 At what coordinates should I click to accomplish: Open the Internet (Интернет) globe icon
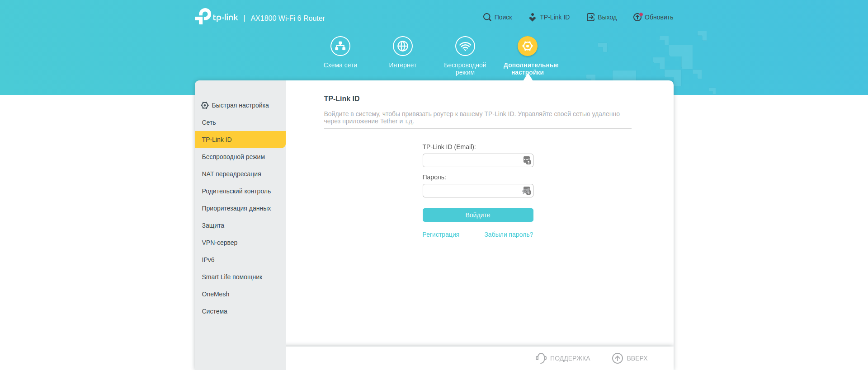402,46
